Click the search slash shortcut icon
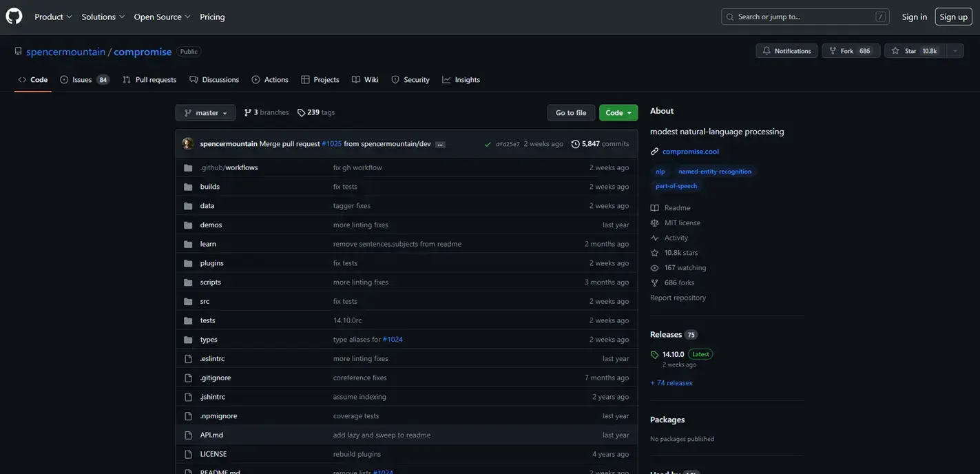This screenshot has height=474, width=980. [880, 17]
